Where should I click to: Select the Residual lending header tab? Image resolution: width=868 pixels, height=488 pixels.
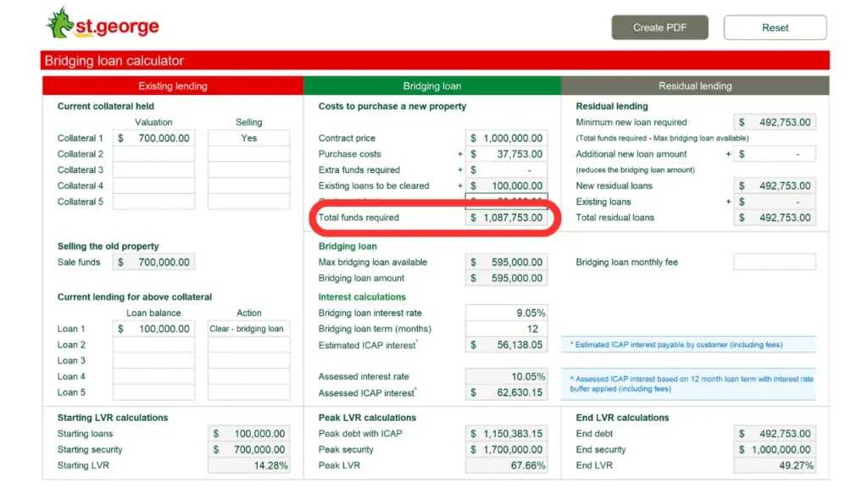point(695,86)
